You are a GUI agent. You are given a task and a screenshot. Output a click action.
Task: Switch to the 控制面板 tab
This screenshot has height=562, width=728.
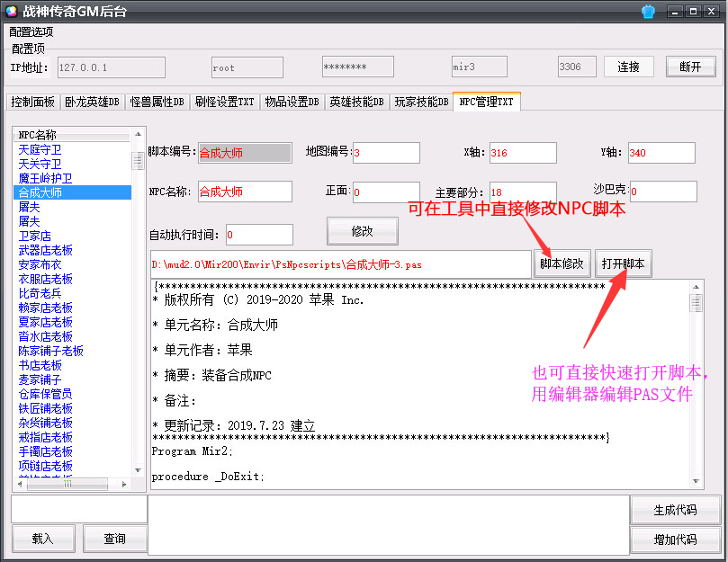click(32, 102)
